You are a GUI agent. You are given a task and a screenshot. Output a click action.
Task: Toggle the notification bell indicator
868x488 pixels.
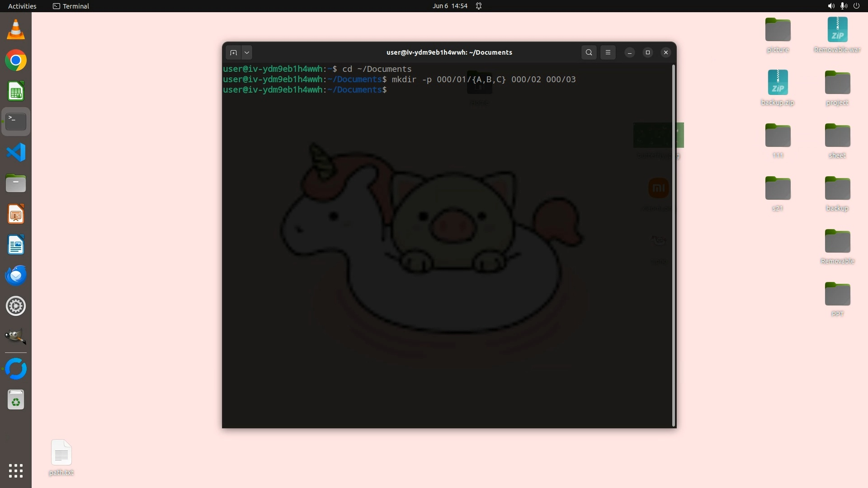pyautogui.click(x=479, y=6)
